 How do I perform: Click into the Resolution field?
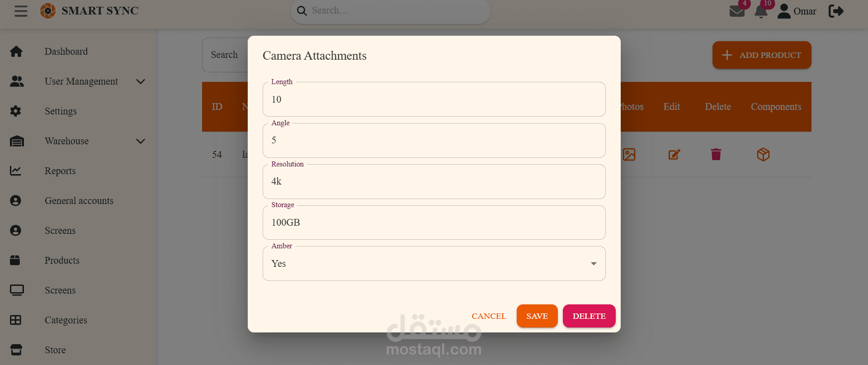pyautogui.click(x=434, y=182)
